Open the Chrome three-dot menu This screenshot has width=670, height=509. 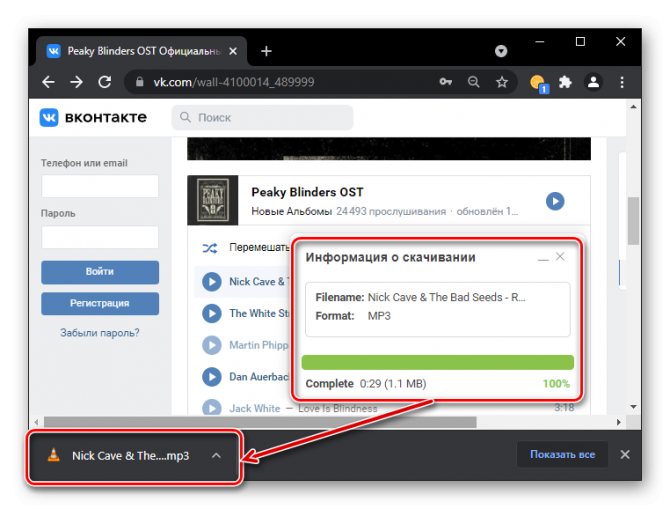[x=622, y=82]
